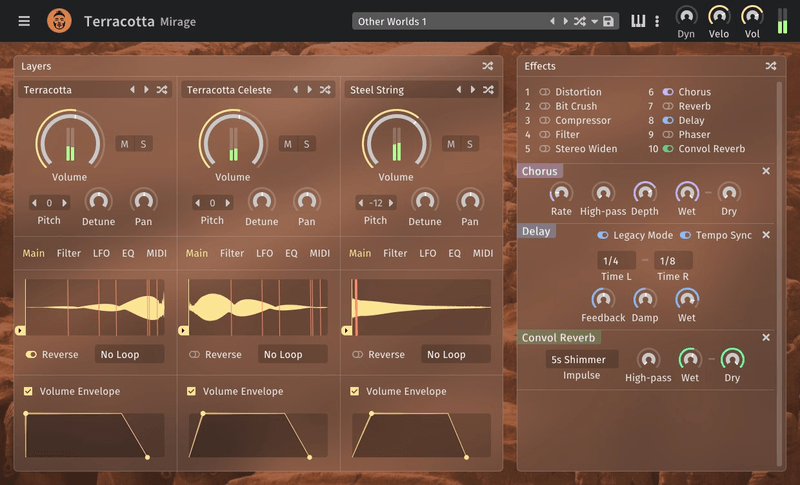Mute the Terracotta layer with M button
Screen dimensions: 800x485
pos(125,144)
